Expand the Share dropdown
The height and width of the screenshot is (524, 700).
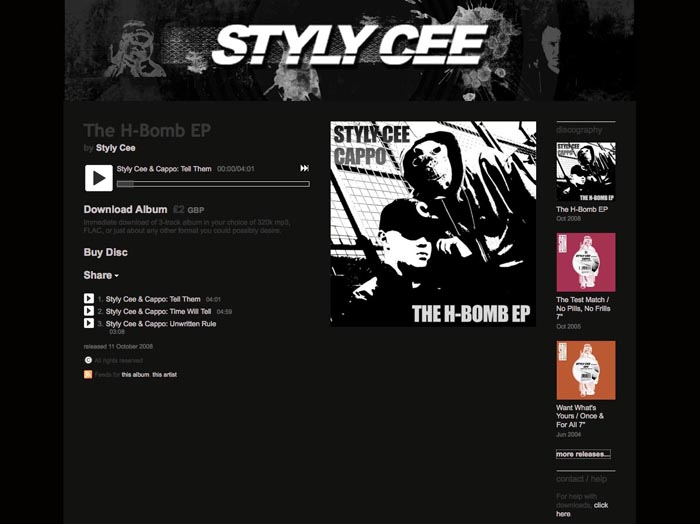(x=101, y=275)
